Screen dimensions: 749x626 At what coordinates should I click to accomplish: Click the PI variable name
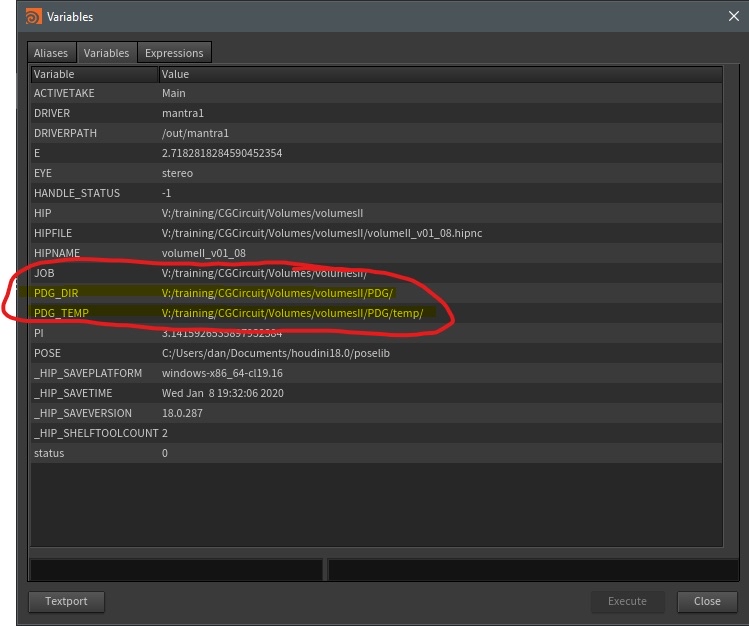pyautogui.click(x=39, y=333)
